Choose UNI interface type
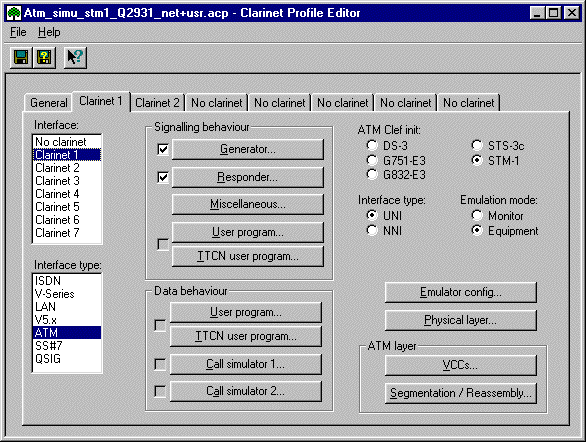The width and height of the screenshot is (586, 442). tap(372, 216)
